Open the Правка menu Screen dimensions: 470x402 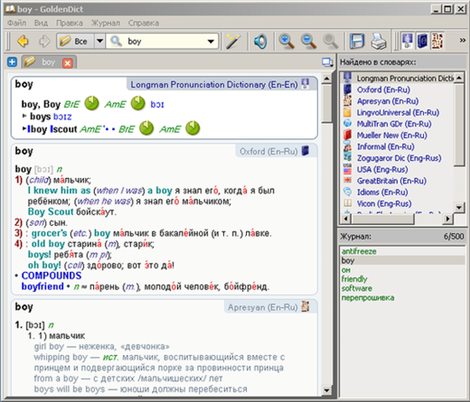coord(69,23)
